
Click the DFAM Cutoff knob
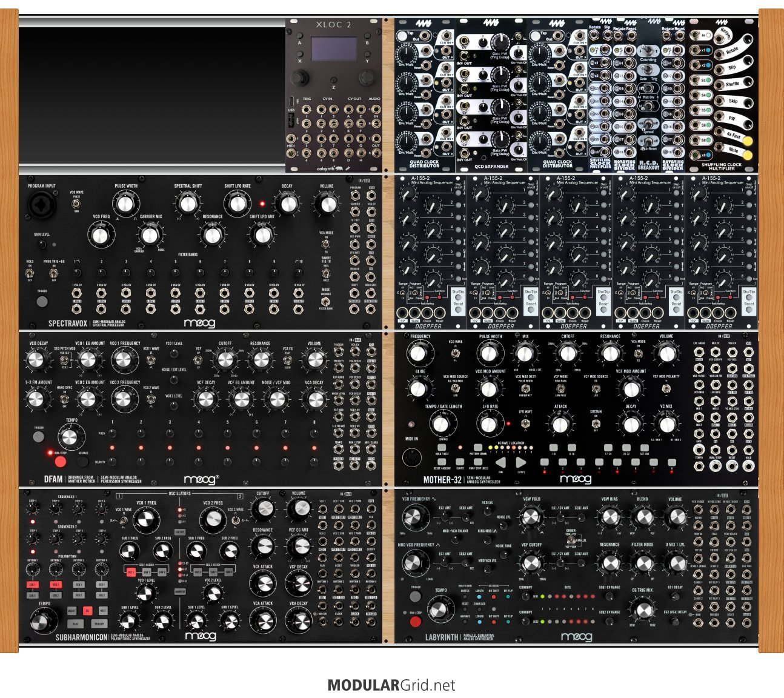225,359
